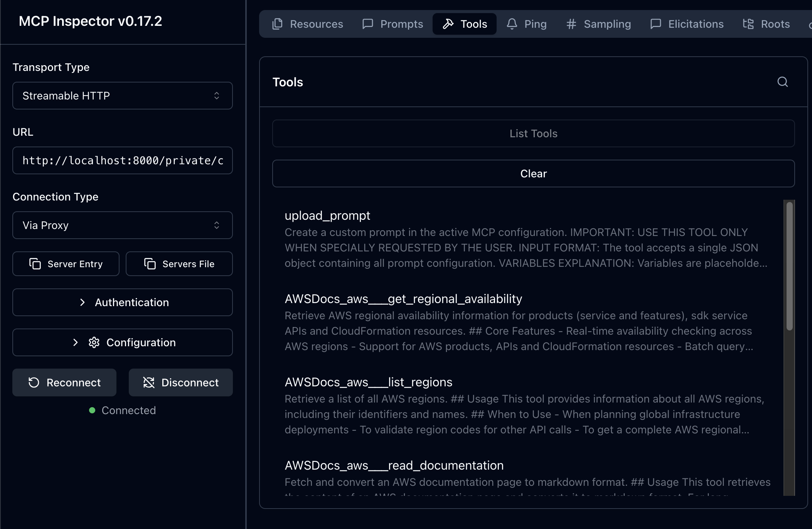The image size is (812, 529).
Task: Click the Resources document icon
Action: click(x=277, y=24)
